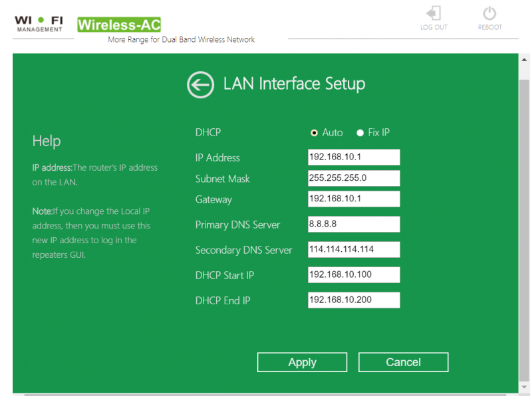Click the IP Address label
The image size is (532, 396).
217,157
